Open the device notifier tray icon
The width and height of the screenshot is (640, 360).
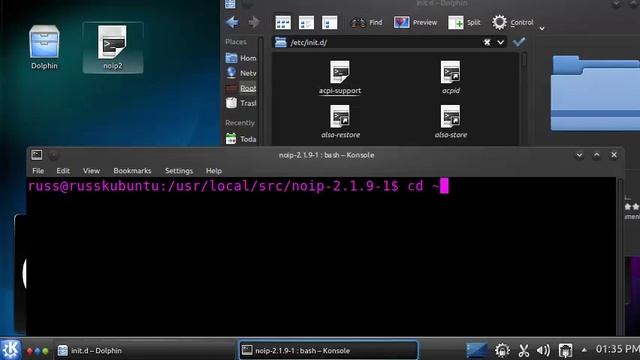[565, 350]
